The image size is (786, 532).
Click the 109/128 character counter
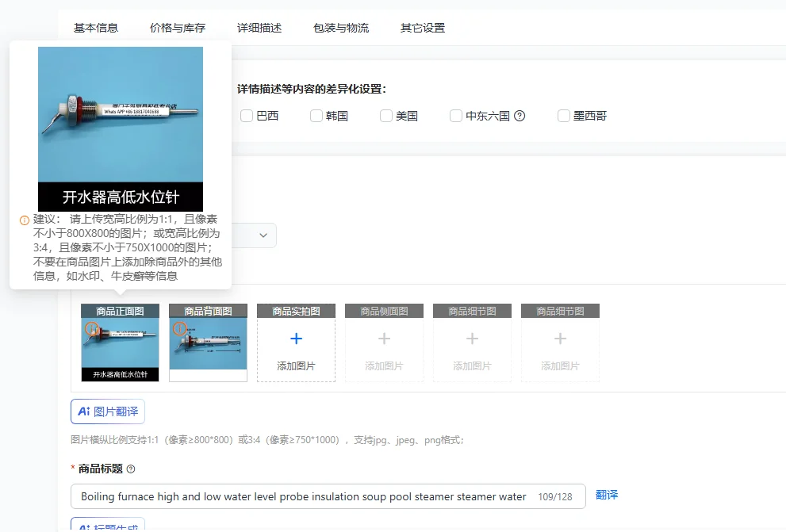(555, 497)
